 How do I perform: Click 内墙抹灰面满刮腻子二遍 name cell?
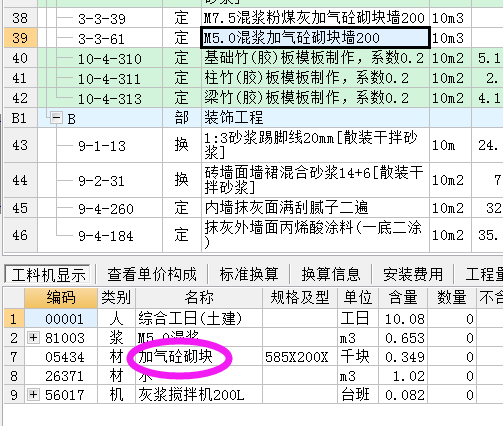(315, 207)
